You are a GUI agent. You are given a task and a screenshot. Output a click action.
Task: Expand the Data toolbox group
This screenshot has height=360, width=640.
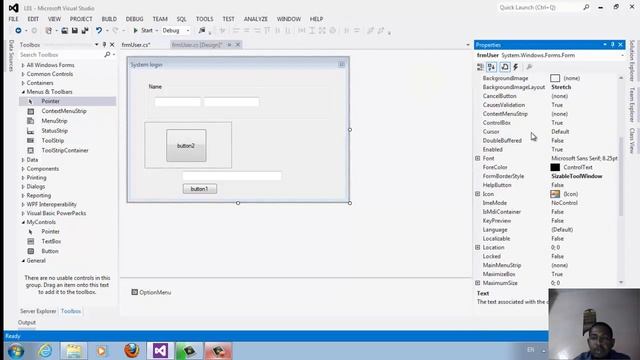coord(23,160)
